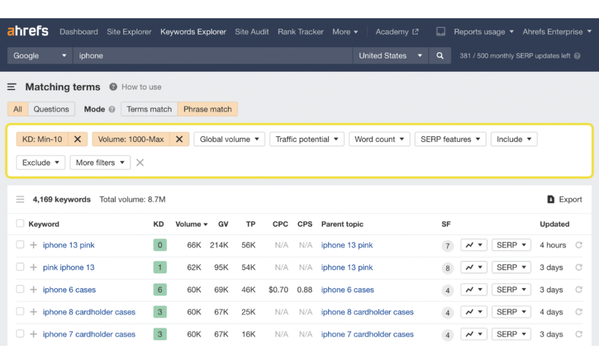
Task: Open the United States country dropdown
Action: point(390,56)
